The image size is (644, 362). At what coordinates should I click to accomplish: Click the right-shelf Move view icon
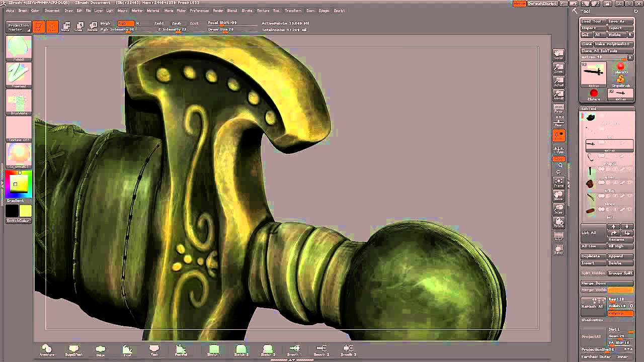point(558,196)
